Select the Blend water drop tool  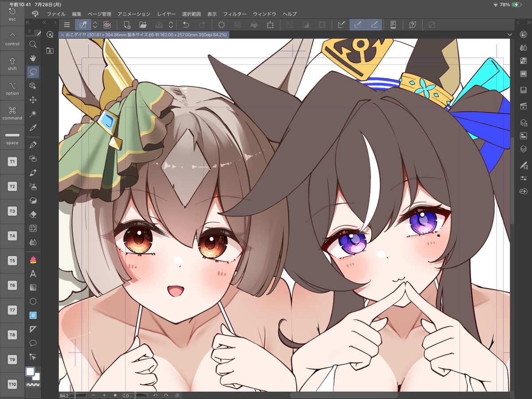click(x=33, y=242)
